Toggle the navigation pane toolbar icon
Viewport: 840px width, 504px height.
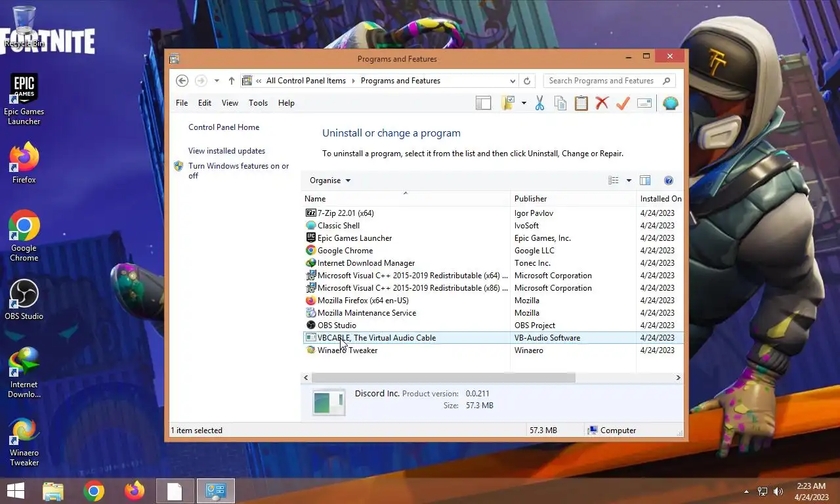point(483,103)
